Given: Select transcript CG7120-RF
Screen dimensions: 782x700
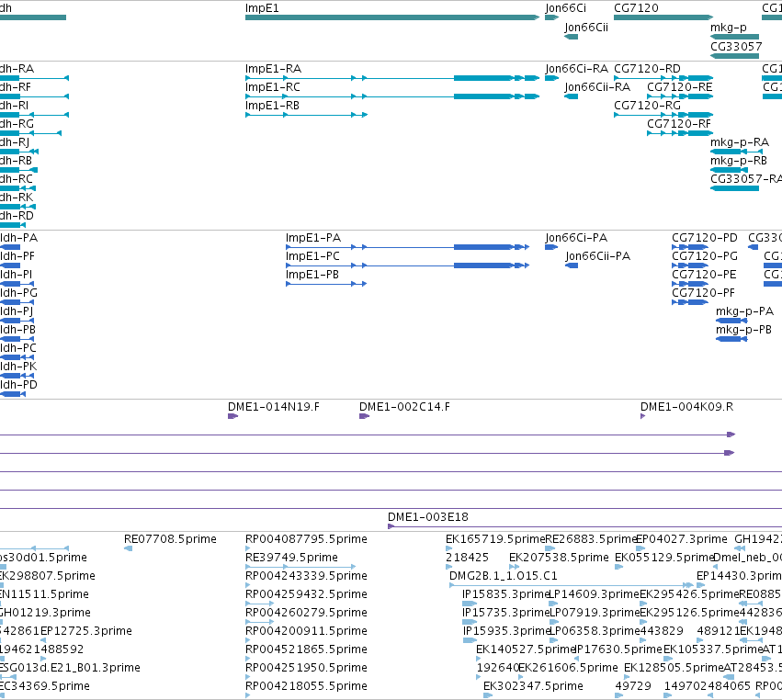Looking at the screenshot, I should pos(679,124).
